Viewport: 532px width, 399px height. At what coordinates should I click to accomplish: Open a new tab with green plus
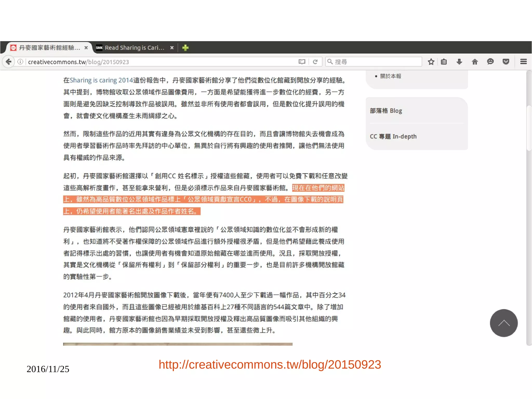pos(185,48)
